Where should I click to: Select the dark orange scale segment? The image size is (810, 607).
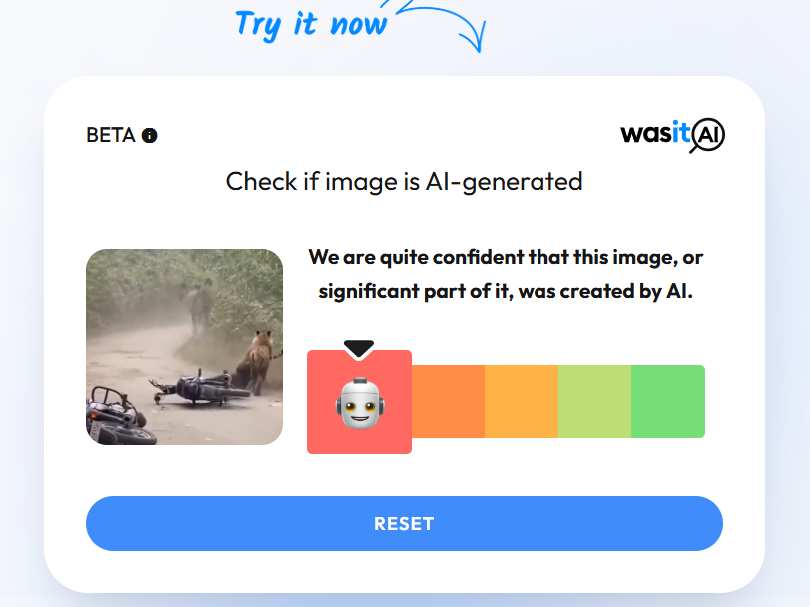[x=448, y=401]
